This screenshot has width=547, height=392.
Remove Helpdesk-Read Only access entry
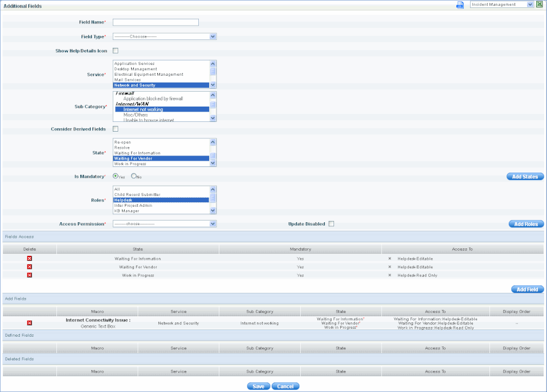[390, 275]
